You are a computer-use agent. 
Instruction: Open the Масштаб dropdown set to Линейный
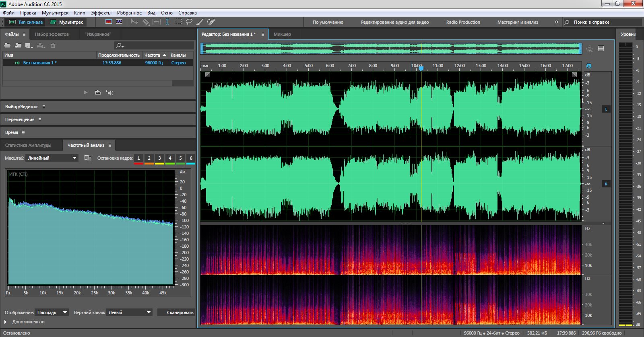click(x=52, y=158)
